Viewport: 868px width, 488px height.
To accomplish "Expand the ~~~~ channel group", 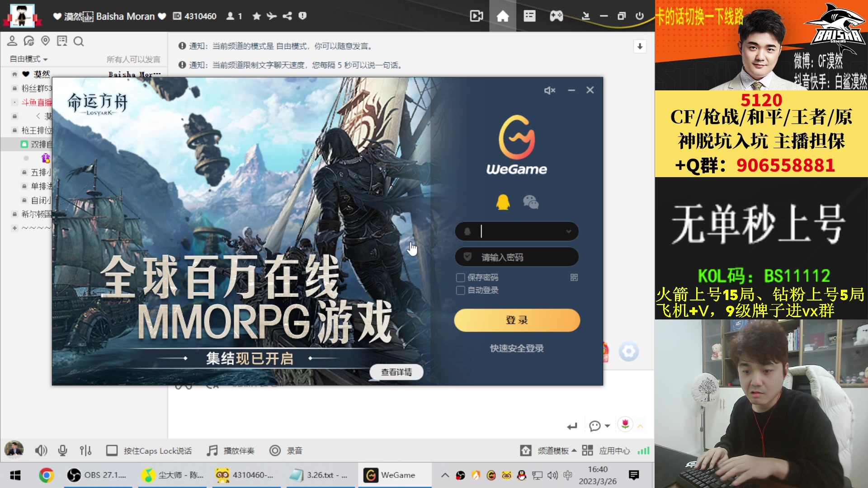I will tap(14, 228).
